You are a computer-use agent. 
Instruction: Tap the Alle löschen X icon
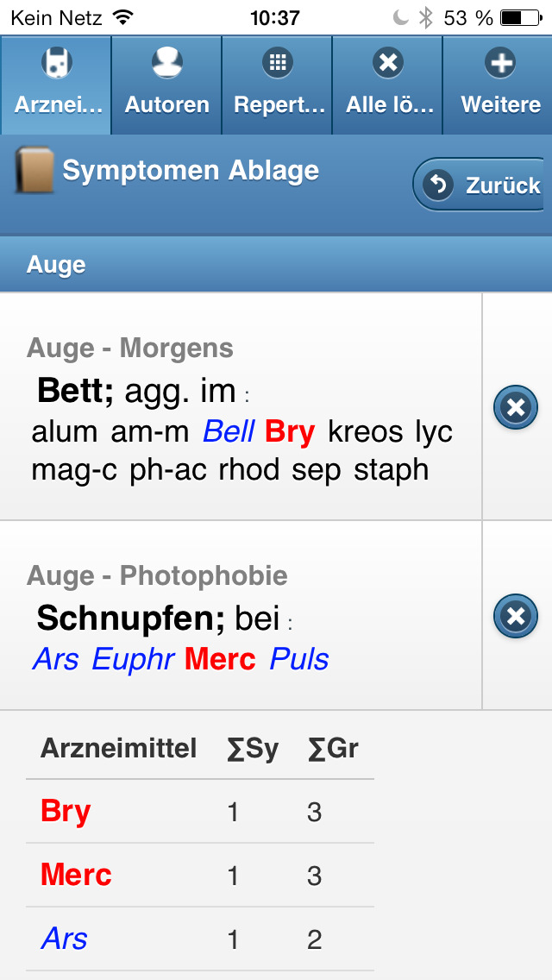tap(387, 63)
